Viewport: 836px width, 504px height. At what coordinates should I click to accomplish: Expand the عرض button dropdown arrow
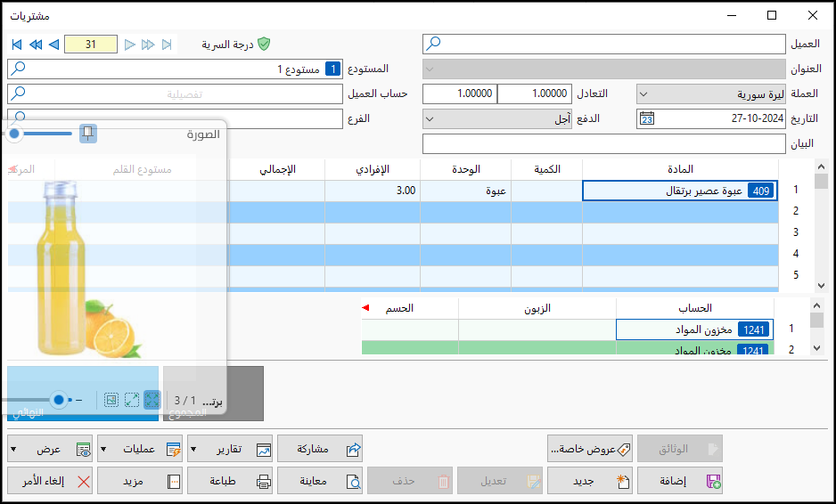(x=13, y=450)
